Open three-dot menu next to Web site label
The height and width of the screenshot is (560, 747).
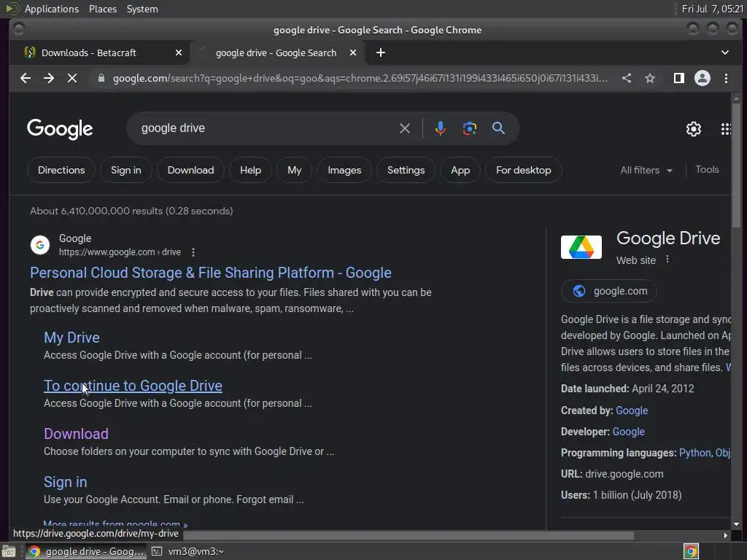667,259
